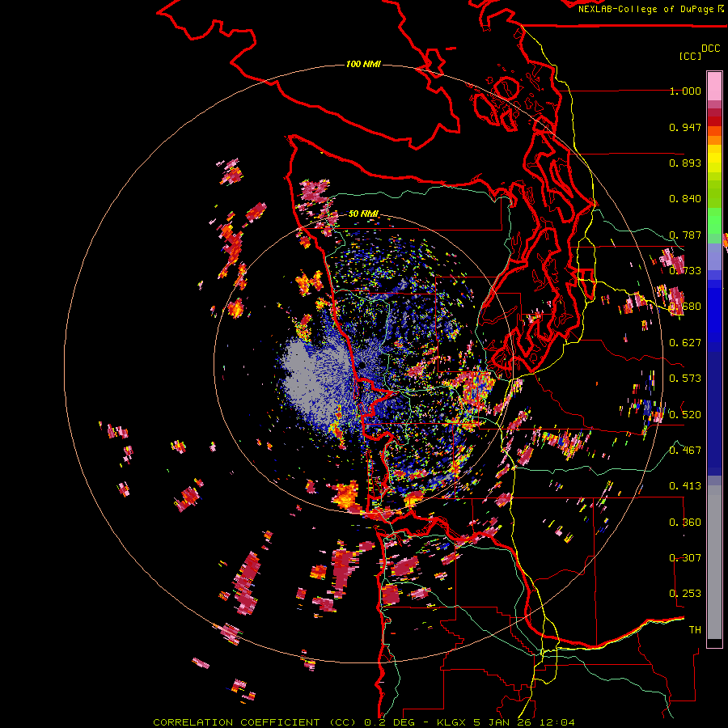Pick the bright green swatch on color bar
Screen dimensions: 728x728
click(714, 221)
